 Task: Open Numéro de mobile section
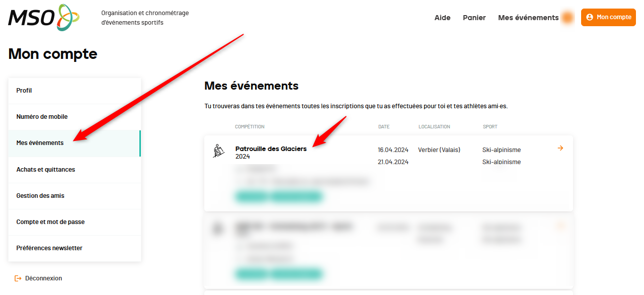(x=42, y=117)
